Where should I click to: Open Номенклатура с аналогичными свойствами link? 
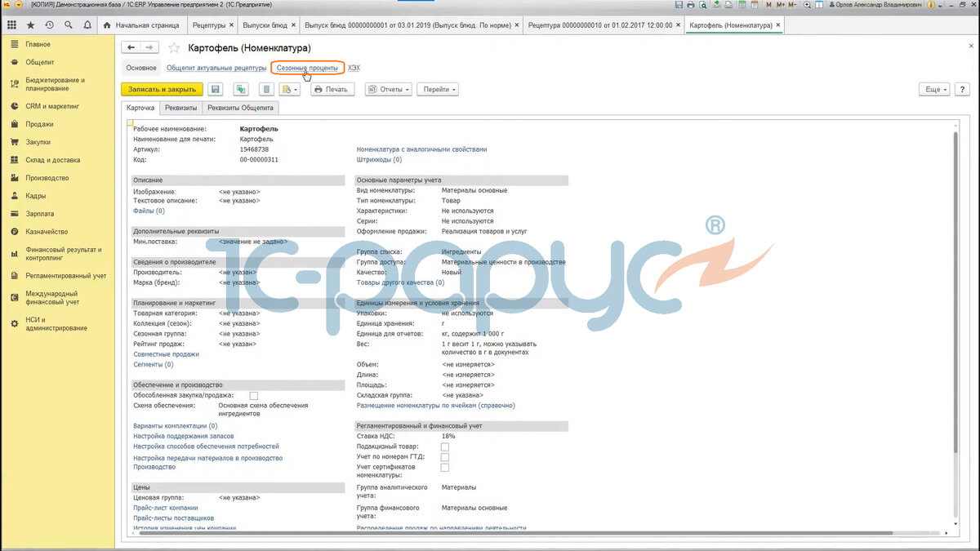tap(421, 149)
